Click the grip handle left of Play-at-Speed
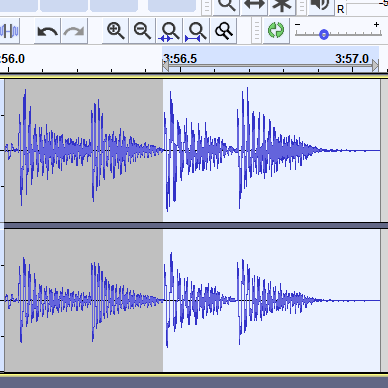 (x=256, y=31)
